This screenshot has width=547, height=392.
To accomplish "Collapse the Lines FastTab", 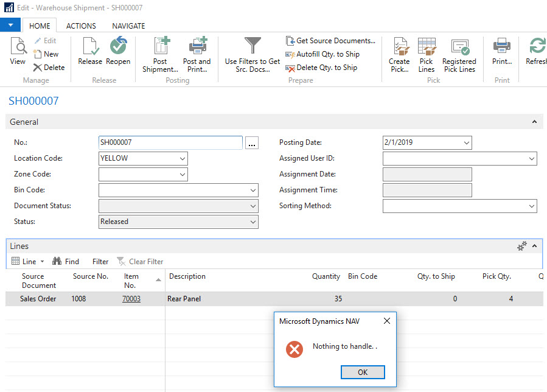I will 534,246.
